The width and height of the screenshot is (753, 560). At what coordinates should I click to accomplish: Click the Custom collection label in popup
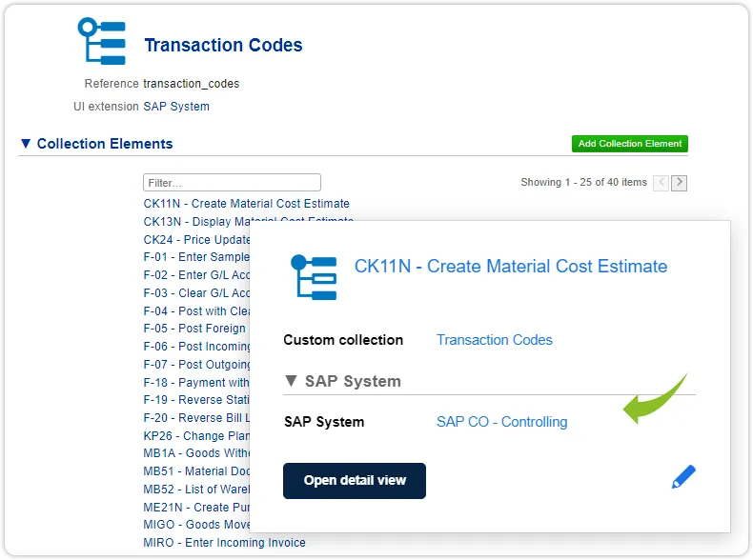click(x=343, y=340)
